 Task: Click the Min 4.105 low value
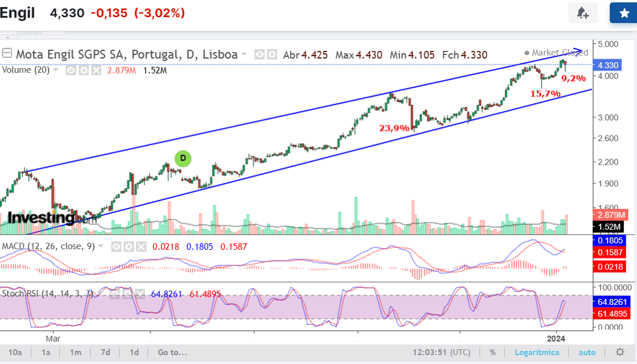412,54
